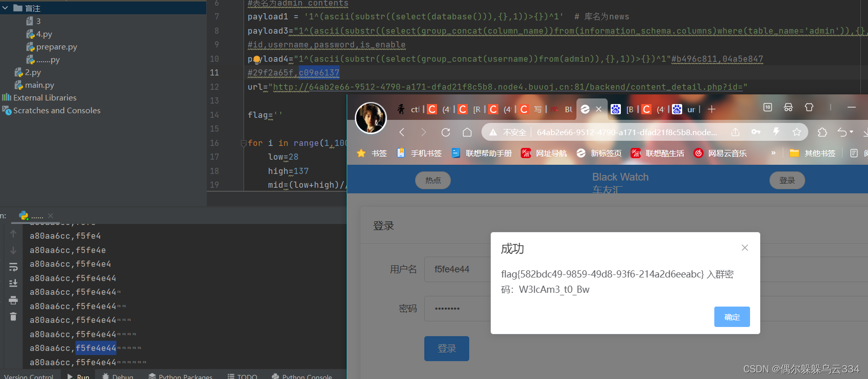
Task: Click the share icon in address bar
Action: (735, 132)
